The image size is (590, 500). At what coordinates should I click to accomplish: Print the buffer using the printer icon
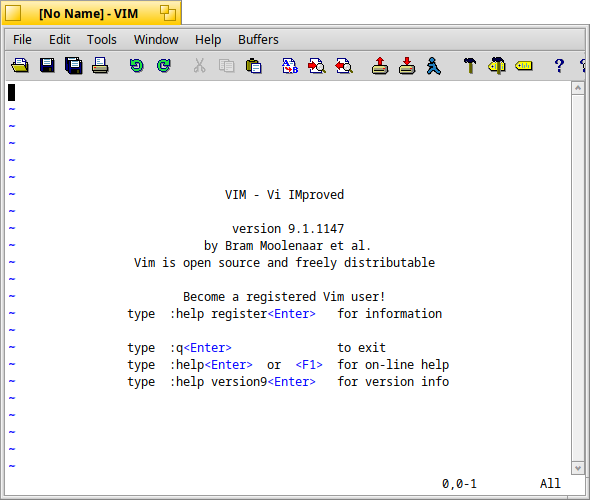click(100, 66)
